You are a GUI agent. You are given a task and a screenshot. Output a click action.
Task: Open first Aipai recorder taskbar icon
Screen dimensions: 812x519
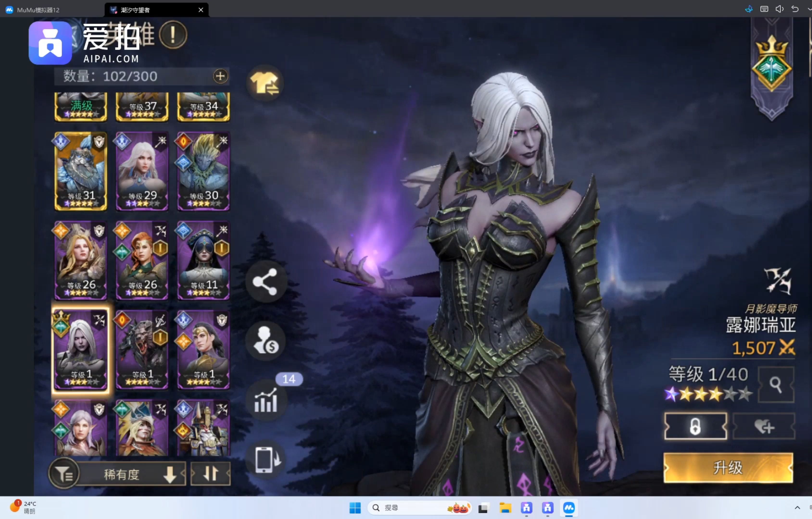point(526,507)
